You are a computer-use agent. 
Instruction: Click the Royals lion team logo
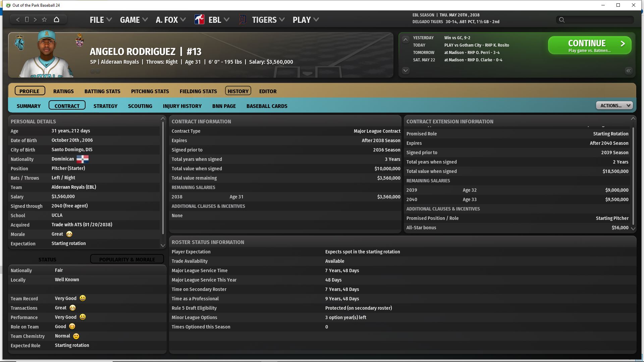(x=20, y=43)
